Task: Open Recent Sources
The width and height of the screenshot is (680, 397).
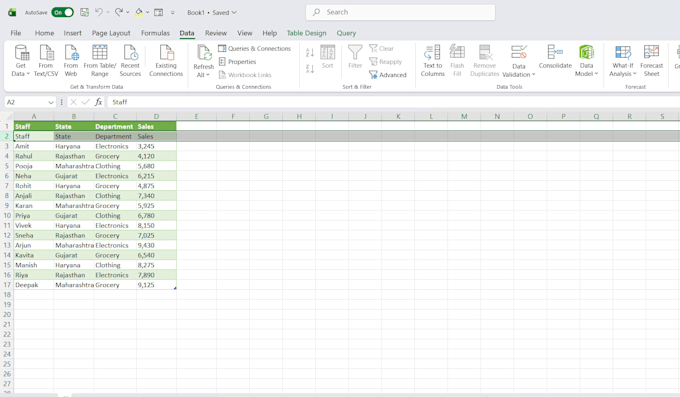Action: [130, 61]
